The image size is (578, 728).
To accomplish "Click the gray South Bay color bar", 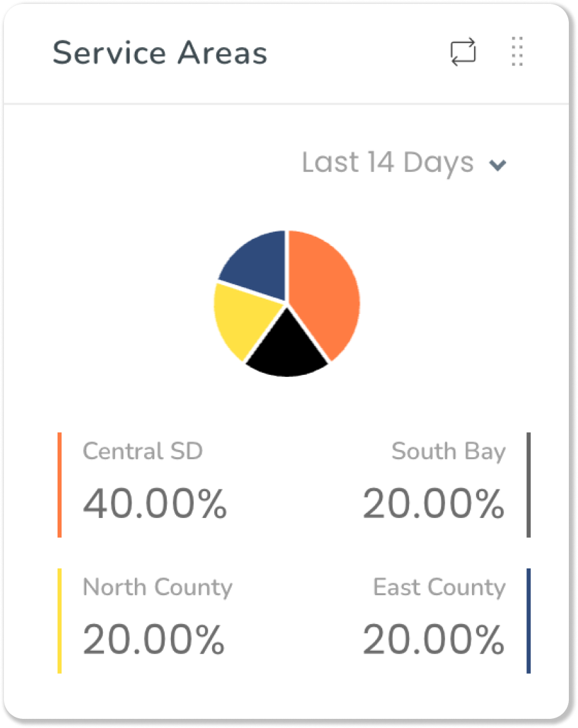I will pyautogui.click(x=529, y=485).
